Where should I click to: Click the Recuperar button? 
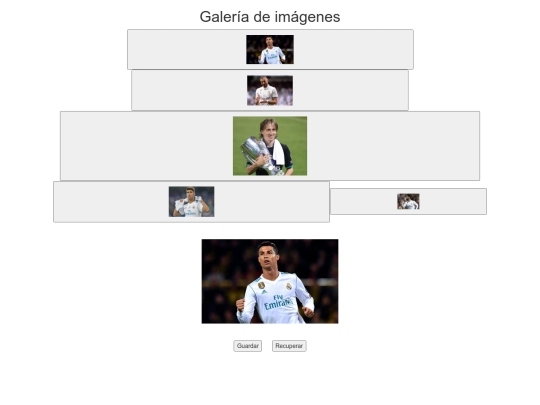[x=289, y=346]
